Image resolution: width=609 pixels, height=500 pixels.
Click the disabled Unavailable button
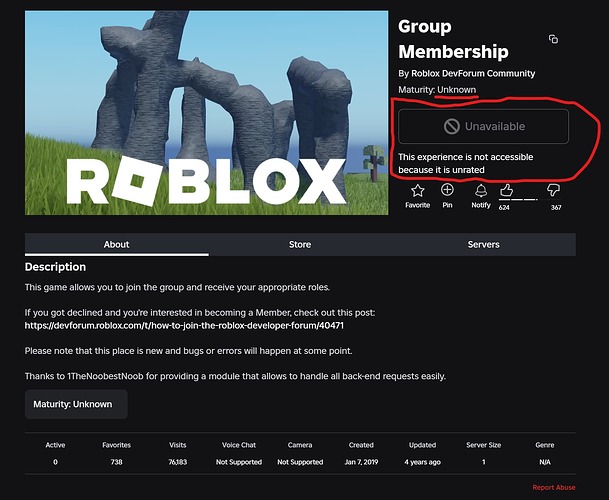click(x=484, y=126)
